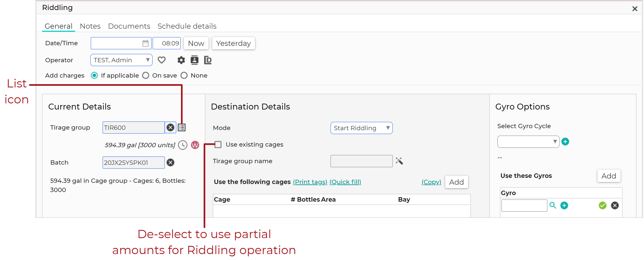Clear the Tirage group TIR600 field

point(170,128)
